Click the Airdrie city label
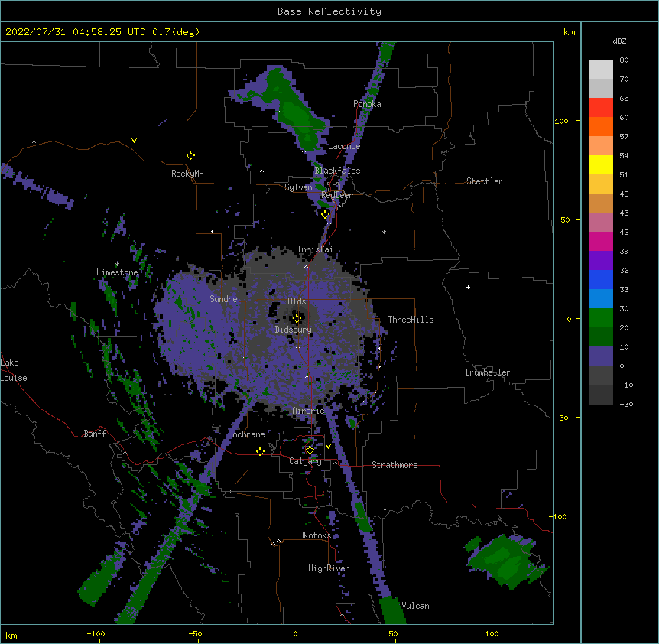 pos(309,411)
